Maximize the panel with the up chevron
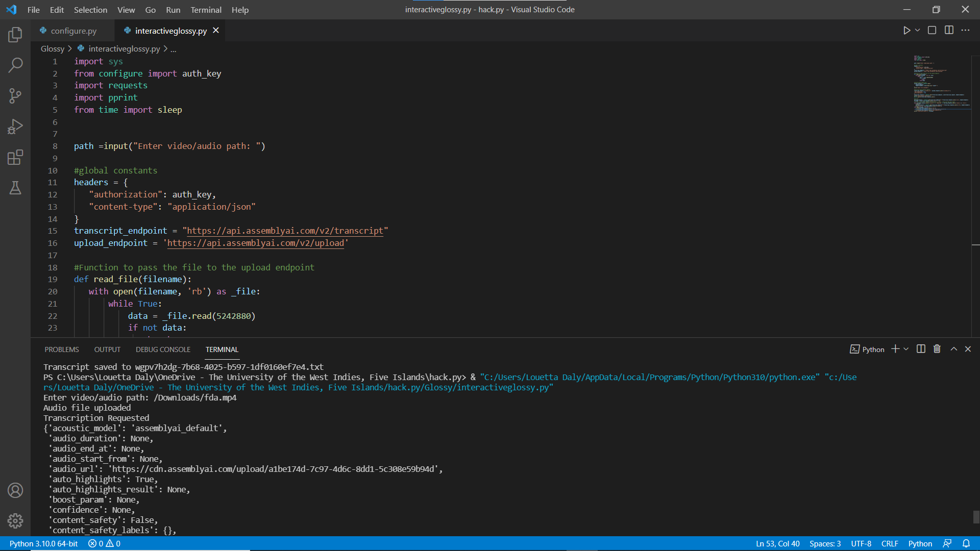The width and height of the screenshot is (980, 551). coord(953,349)
